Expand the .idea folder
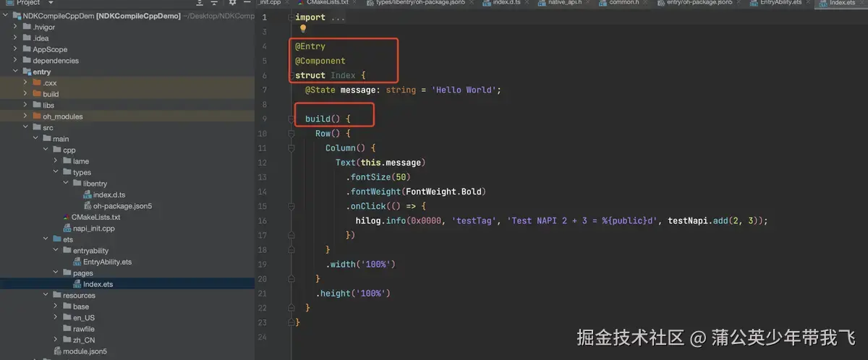The height and width of the screenshot is (360, 868). (16, 38)
